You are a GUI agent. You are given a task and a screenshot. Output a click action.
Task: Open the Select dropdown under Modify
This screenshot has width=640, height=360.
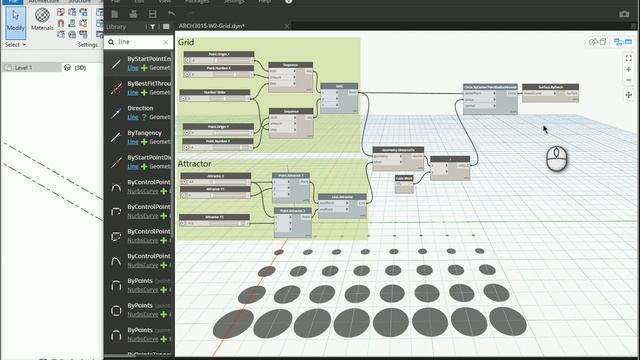(16, 44)
